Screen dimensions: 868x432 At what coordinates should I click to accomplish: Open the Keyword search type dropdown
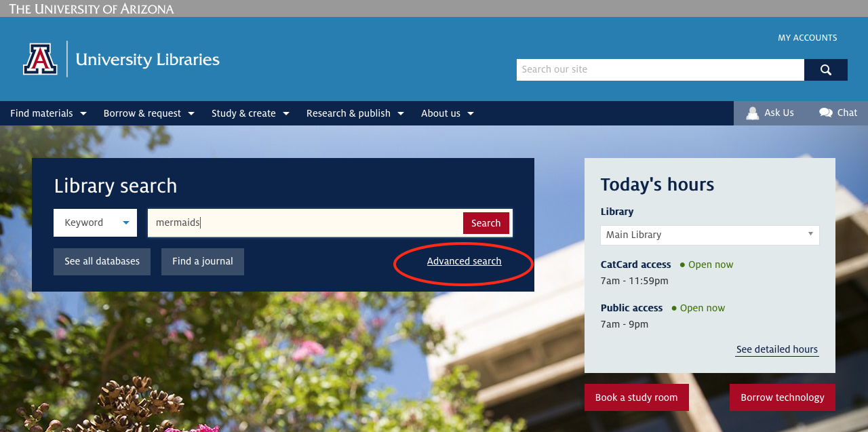pyautogui.click(x=95, y=222)
